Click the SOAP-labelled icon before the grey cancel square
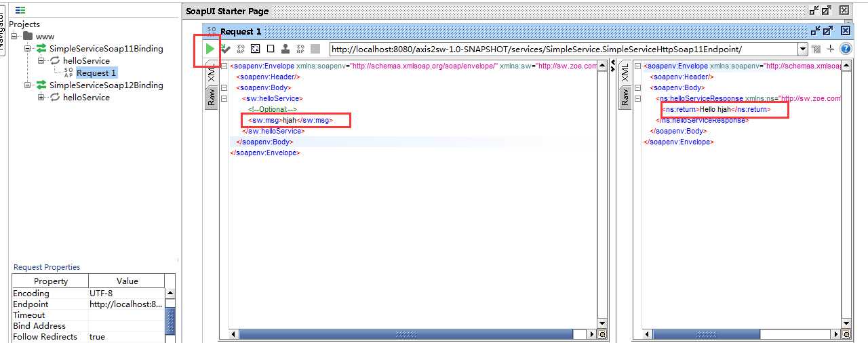Viewport: 868px width, 343px height. pos(300,49)
